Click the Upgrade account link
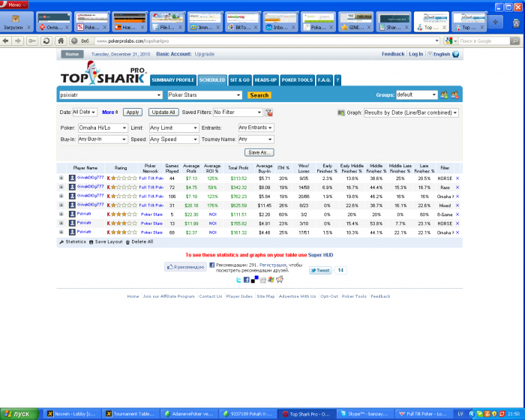This screenshot has height=420, width=525. [205, 54]
